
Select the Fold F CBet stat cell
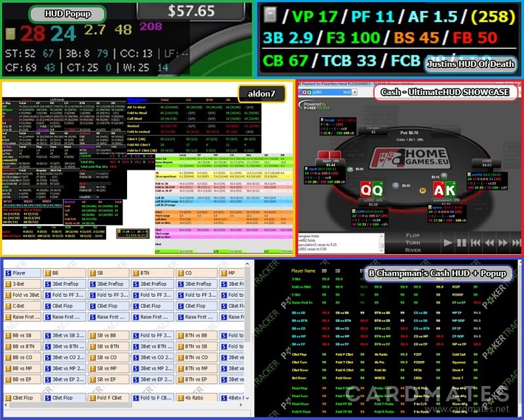pos(109,398)
